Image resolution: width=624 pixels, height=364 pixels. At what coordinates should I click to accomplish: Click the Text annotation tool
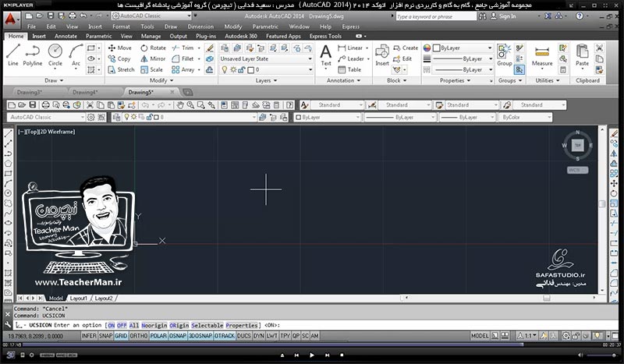(x=325, y=55)
